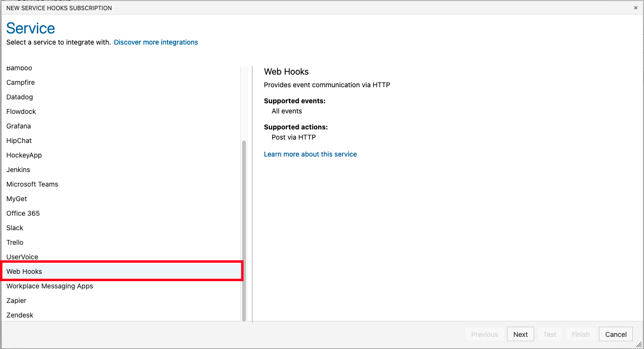Select the Jenkins service
This screenshot has height=349, width=644.
point(121,170)
